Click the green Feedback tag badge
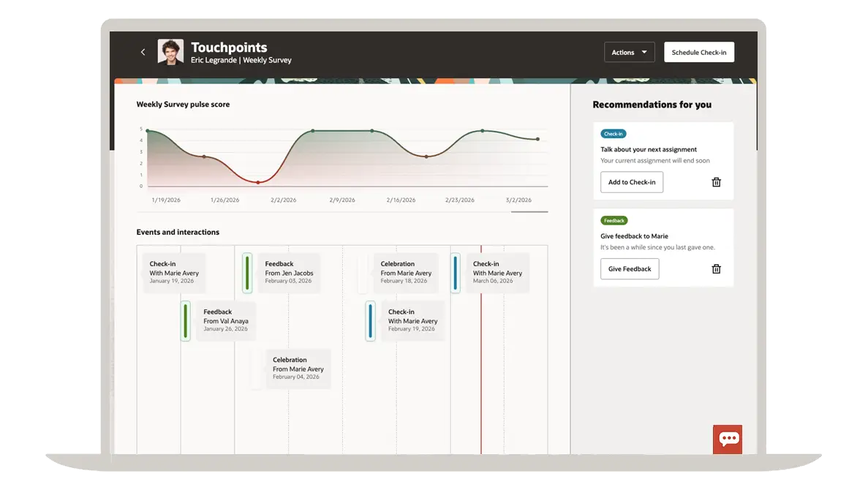Viewport: 868px width, 490px height. click(x=614, y=220)
